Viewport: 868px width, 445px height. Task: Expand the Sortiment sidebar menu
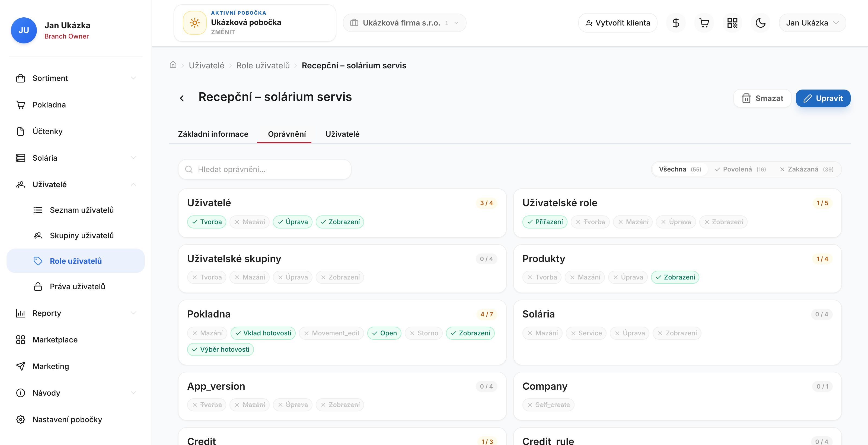point(75,78)
